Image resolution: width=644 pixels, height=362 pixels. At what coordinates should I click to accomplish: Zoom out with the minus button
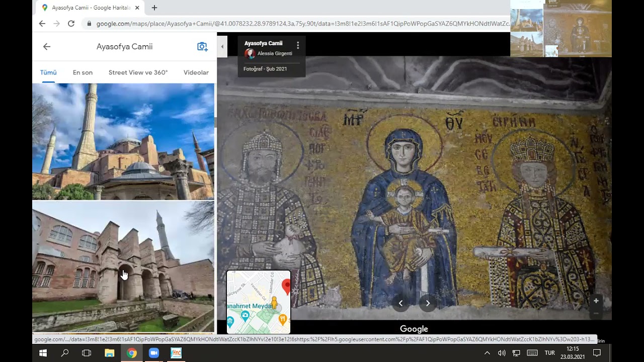[596, 313]
